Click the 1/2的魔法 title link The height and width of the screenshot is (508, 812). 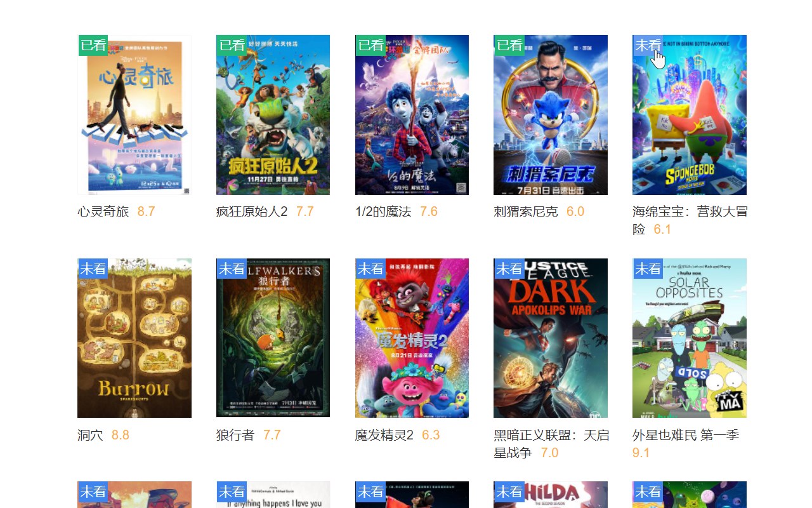point(383,211)
